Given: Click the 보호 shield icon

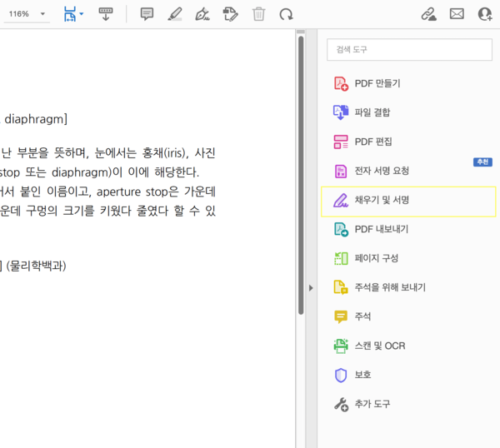Looking at the screenshot, I should coord(341,375).
